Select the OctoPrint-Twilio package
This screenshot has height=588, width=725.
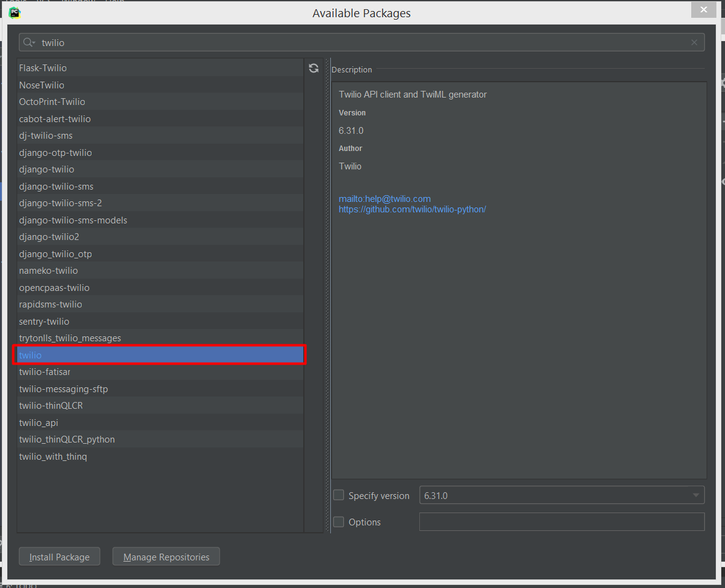160,102
